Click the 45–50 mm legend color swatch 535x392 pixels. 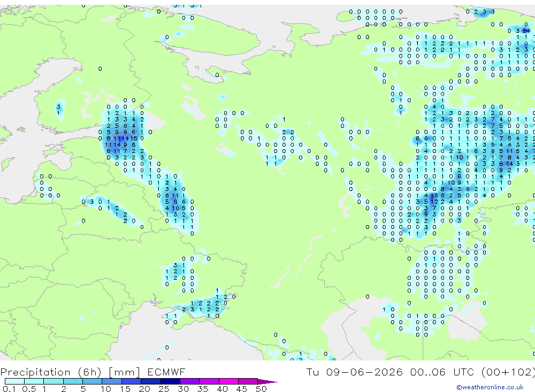click(x=248, y=381)
